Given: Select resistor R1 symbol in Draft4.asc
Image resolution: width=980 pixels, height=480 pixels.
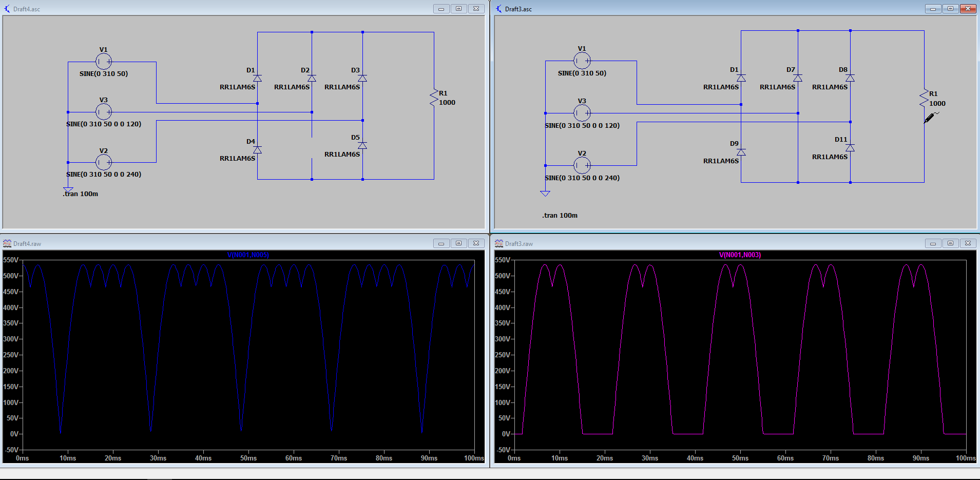Looking at the screenshot, I should (434, 98).
